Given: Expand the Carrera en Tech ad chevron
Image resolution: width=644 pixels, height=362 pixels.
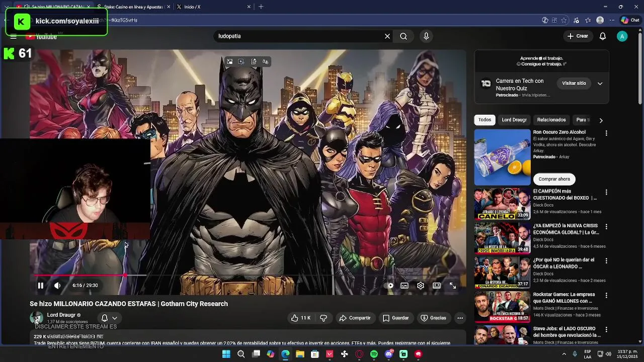Looking at the screenshot, I should click(x=600, y=83).
